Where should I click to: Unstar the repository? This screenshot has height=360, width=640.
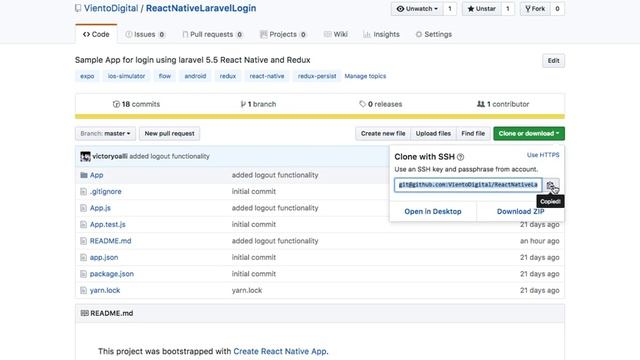coord(481,9)
